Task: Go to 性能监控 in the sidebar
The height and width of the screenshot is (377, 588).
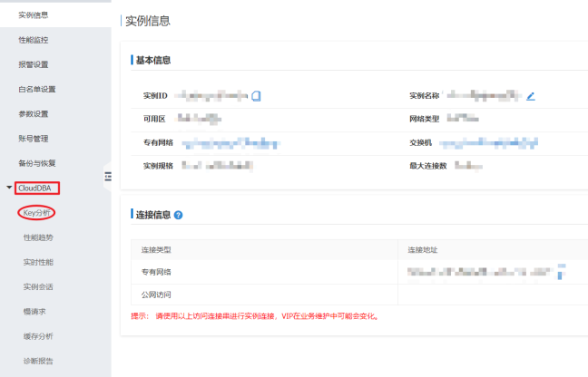Action: 34,40
